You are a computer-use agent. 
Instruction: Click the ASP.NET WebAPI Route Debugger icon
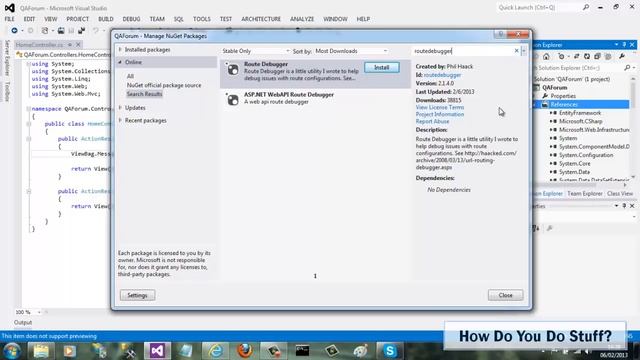(233, 100)
